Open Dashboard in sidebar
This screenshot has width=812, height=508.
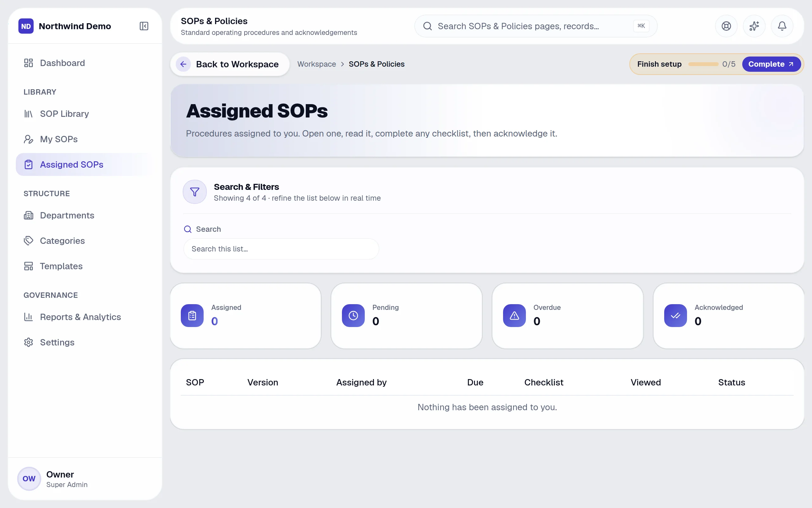click(85, 63)
